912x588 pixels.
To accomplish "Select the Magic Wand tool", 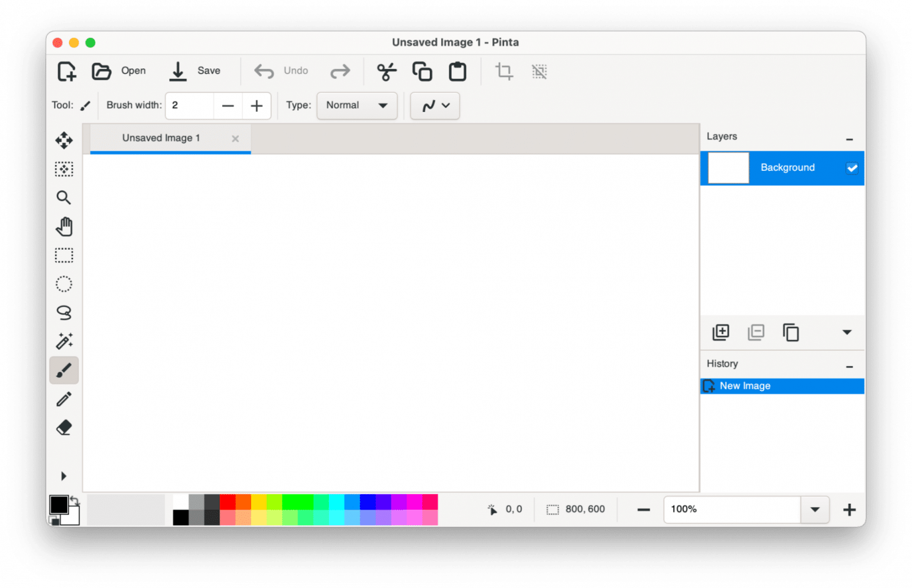I will (64, 341).
